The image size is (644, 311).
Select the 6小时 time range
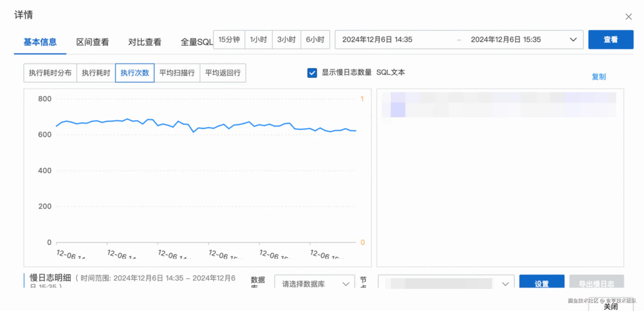pos(315,40)
